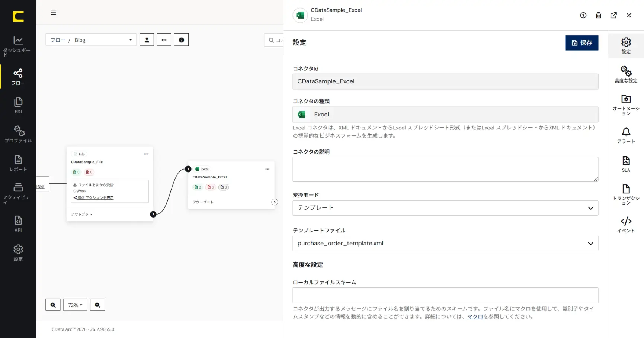Switch to the アラート tab
Viewport: 644px width, 338px height.
point(626,135)
